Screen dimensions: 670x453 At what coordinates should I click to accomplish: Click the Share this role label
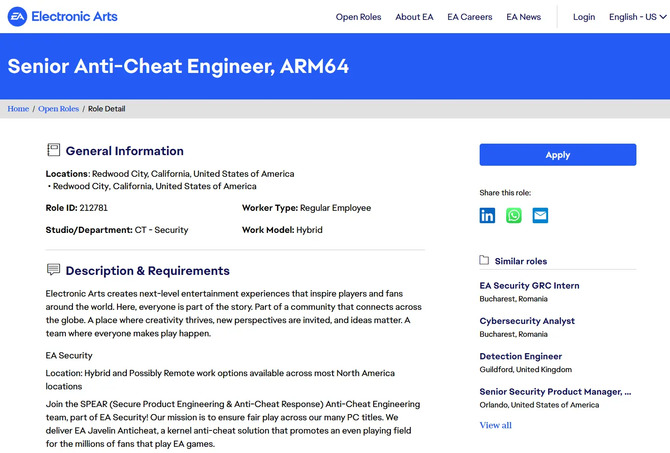[505, 193]
